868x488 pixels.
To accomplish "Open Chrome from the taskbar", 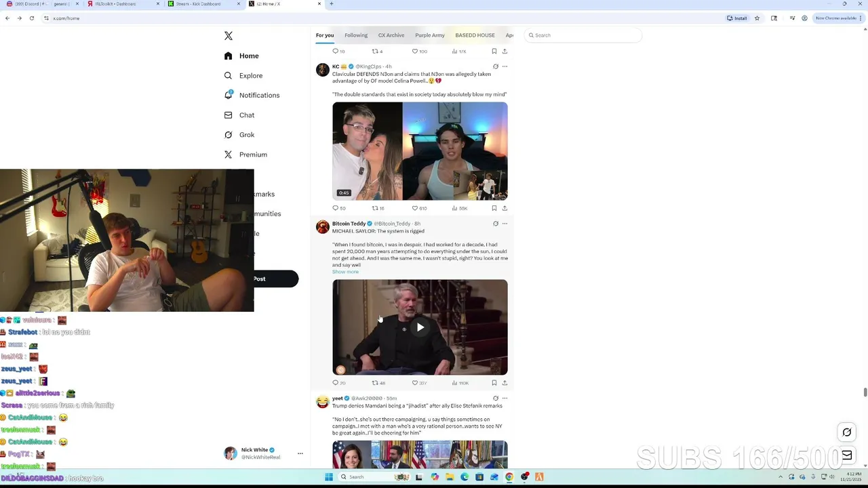I will pyautogui.click(x=509, y=477).
